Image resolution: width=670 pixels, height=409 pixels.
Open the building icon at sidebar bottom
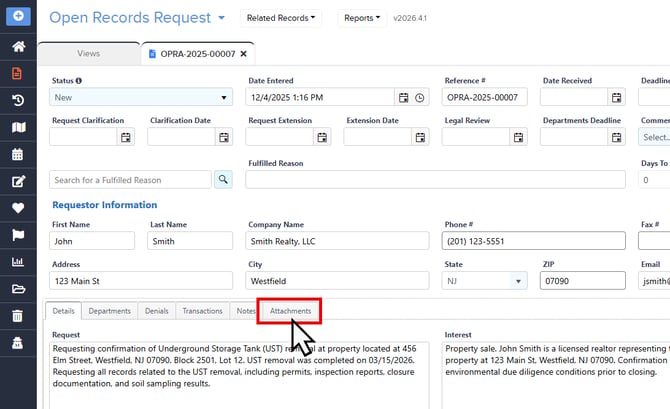point(18,343)
